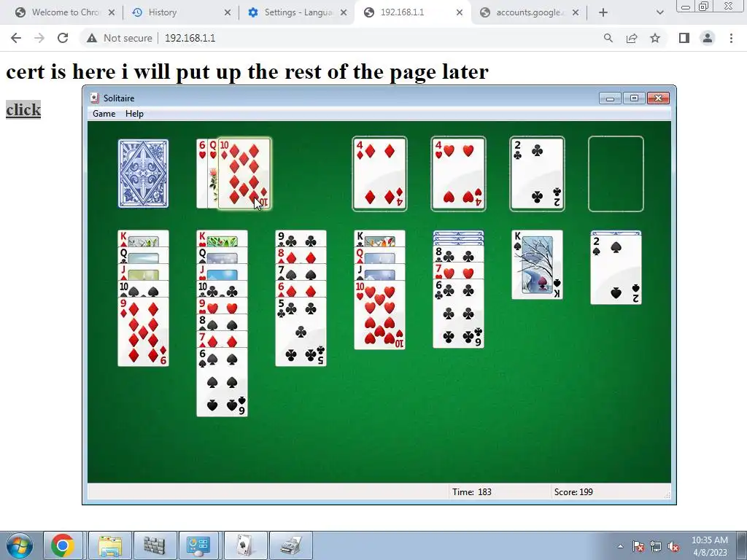Click the muted volume tray icon
Viewport: 747px width, 560px height.
pos(673,546)
